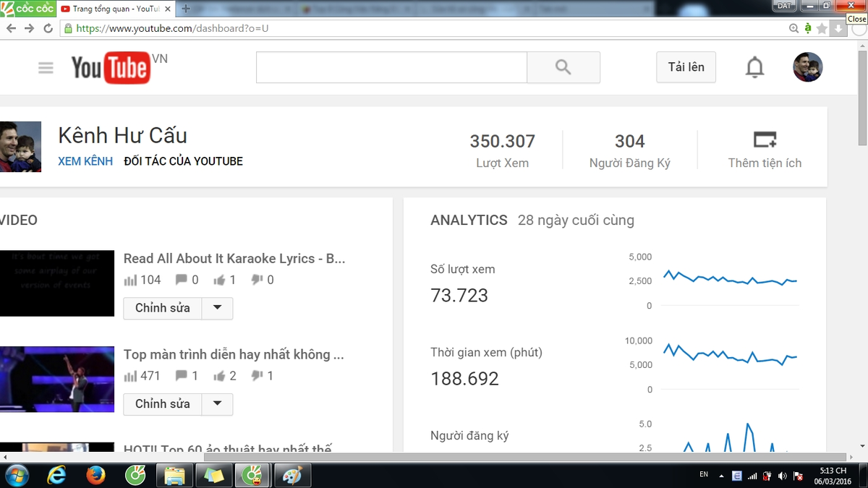This screenshot has width=868, height=488.
Task: Click the 73.723 Số lượt xem value
Action: [459, 295]
